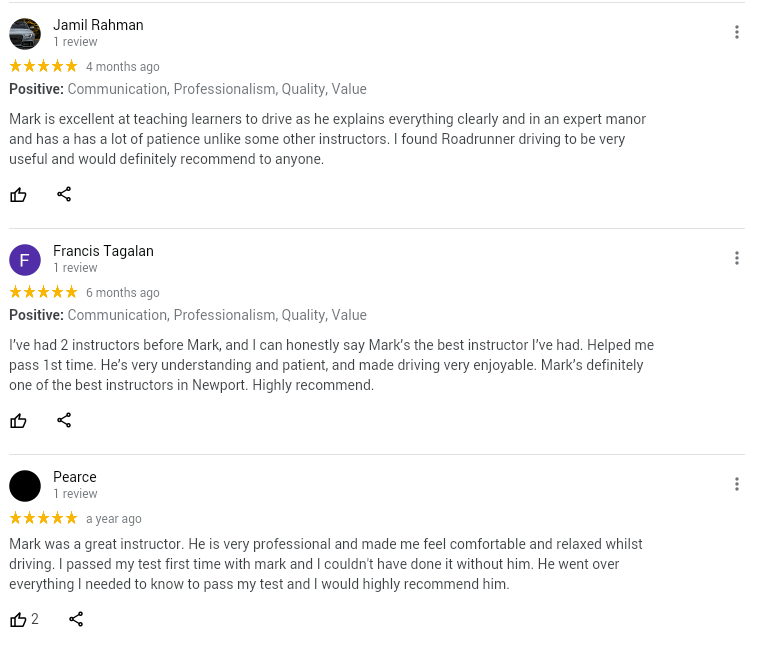
Task: Click the five-star rating on Pearce's review
Action: (43, 518)
